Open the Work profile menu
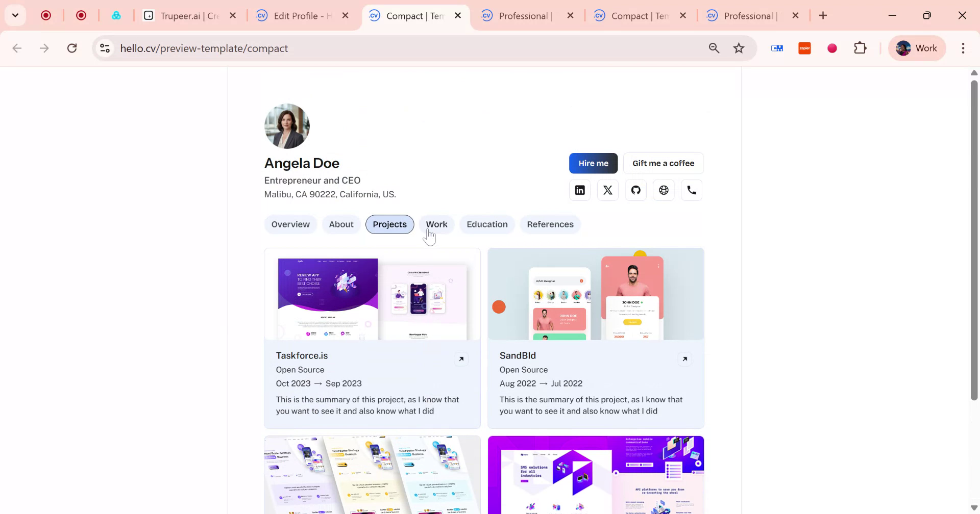The height and width of the screenshot is (514, 980). (x=917, y=48)
